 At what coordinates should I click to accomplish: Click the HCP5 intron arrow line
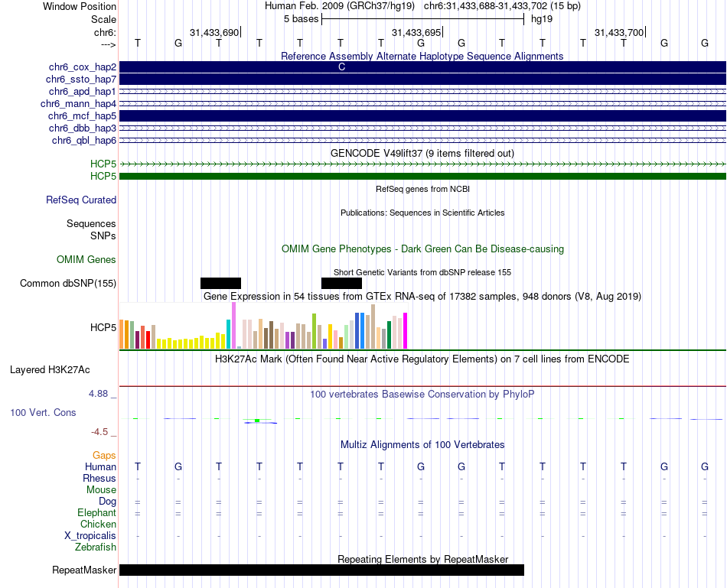pos(422,164)
